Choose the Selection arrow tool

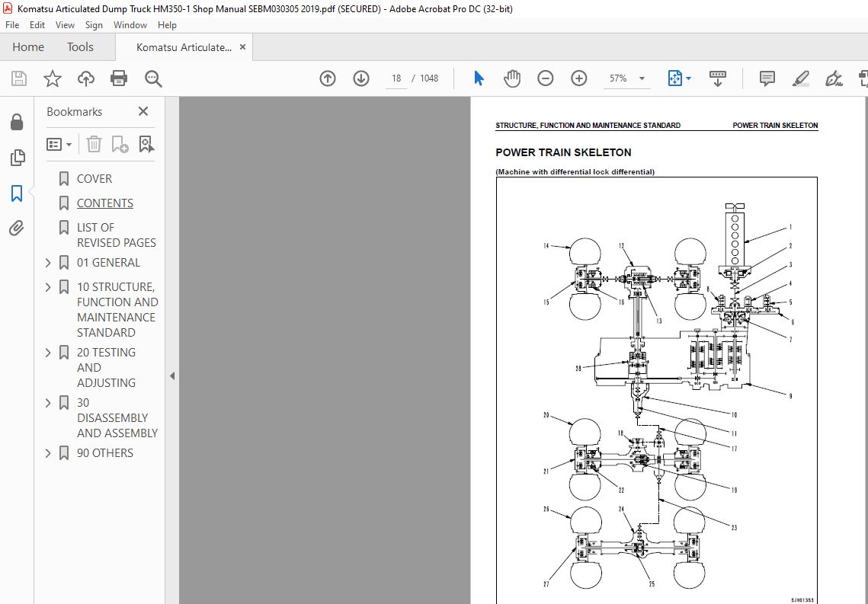click(x=479, y=78)
